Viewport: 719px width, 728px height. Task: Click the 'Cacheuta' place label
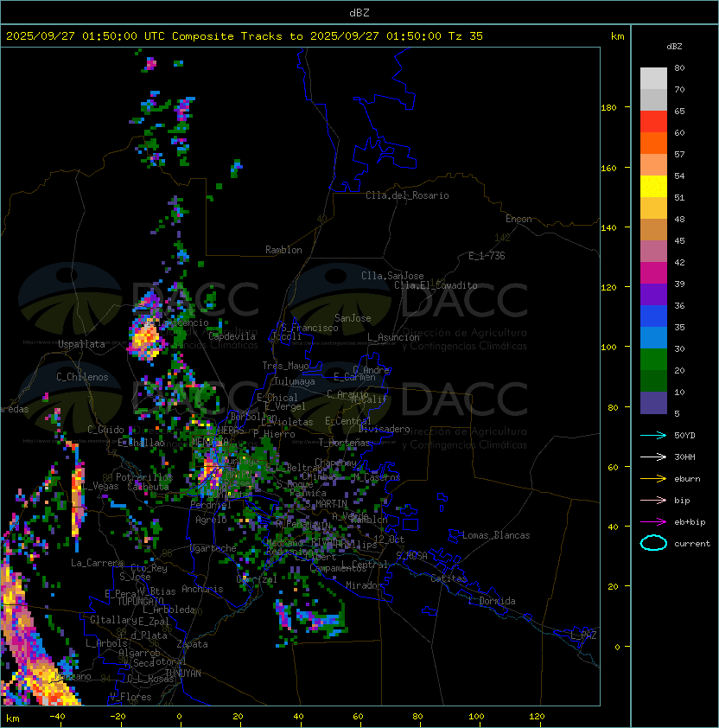point(148,487)
